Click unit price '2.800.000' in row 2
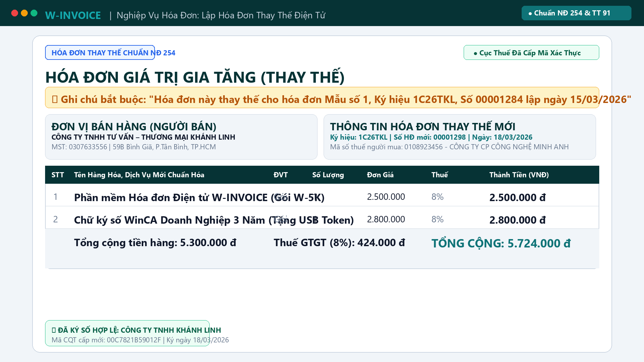The height and width of the screenshot is (362, 644). coord(386,219)
